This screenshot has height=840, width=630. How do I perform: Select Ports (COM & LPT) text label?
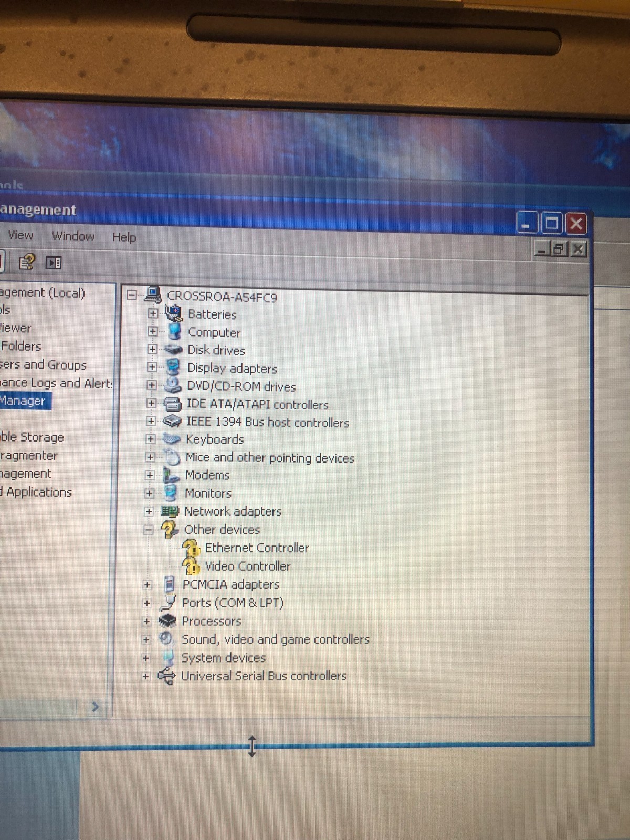pos(233,603)
